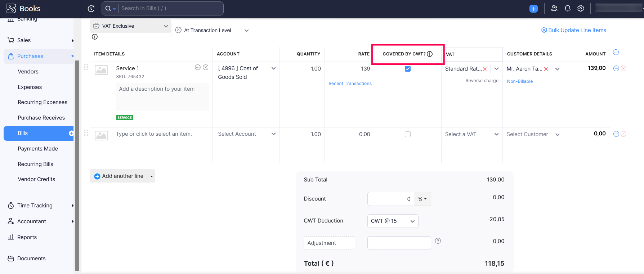Image resolution: width=644 pixels, height=274 pixels.
Task: Clear the Standard Rate VAT selection
Action: click(485, 69)
